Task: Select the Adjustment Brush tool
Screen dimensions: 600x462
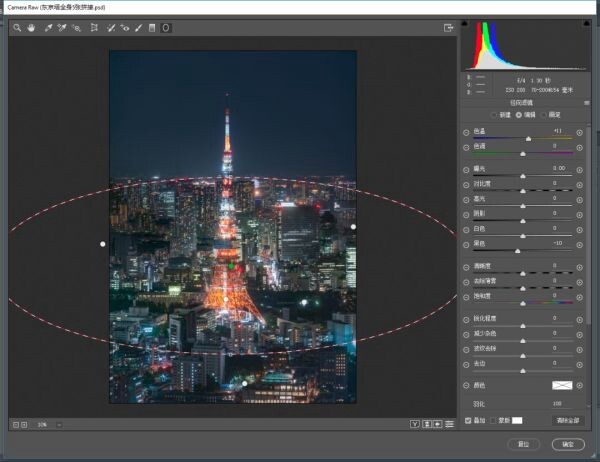Action: (139, 28)
